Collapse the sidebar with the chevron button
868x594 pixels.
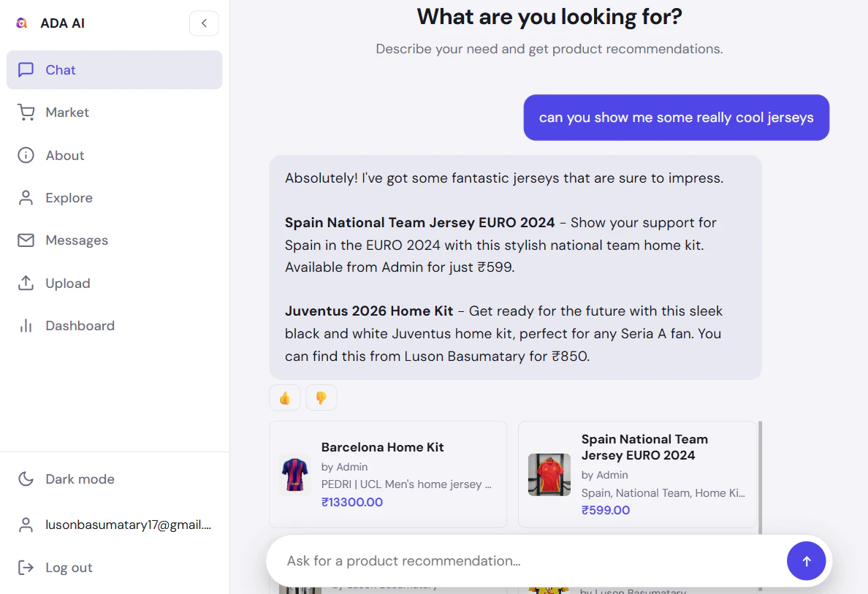pyautogui.click(x=204, y=23)
